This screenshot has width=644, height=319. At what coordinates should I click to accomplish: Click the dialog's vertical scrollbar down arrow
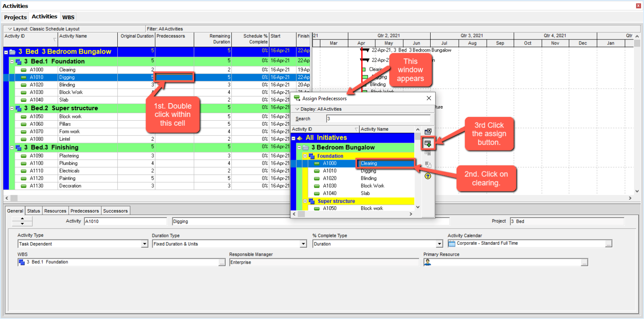[417, 207]
